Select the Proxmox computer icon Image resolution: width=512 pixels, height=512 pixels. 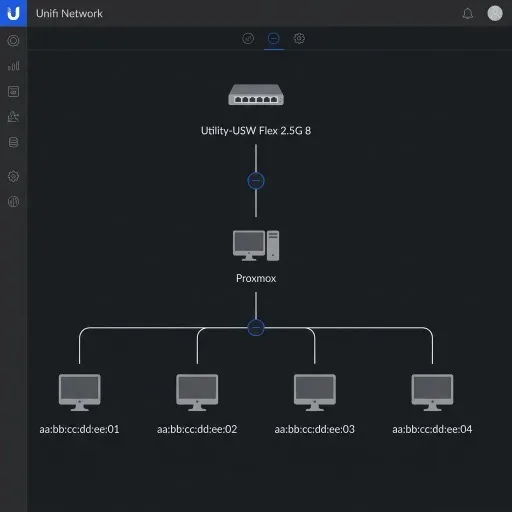[256, 245]
